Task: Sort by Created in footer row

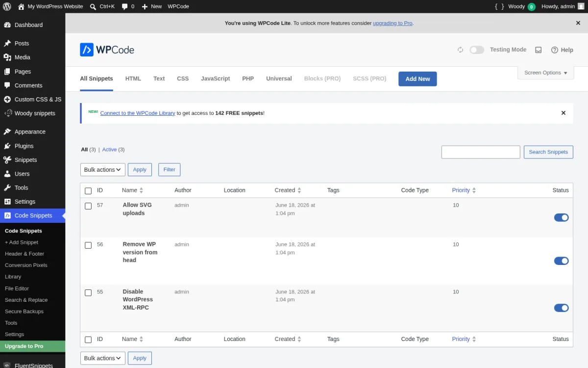Action: pos(288,339)
